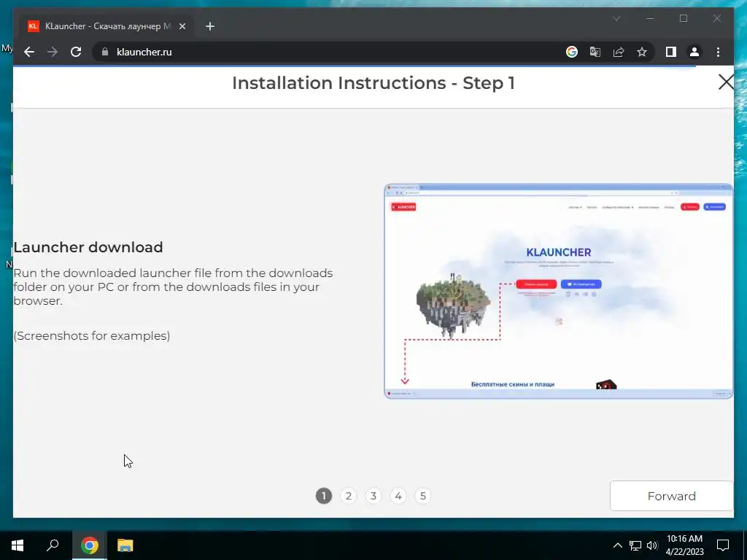Reload the klauncher.ru page
This screenshot has height=560, width=747.
(76, 52)
